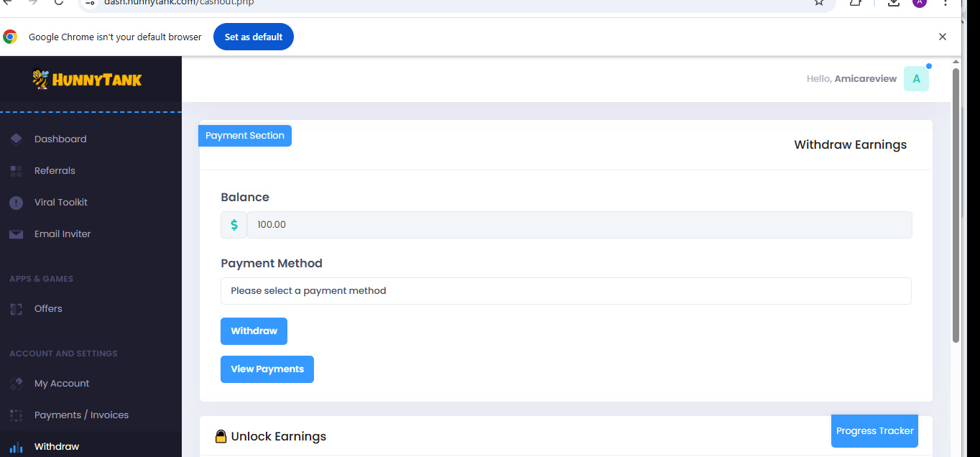Click the Withdraw bar chart icon

16,447
